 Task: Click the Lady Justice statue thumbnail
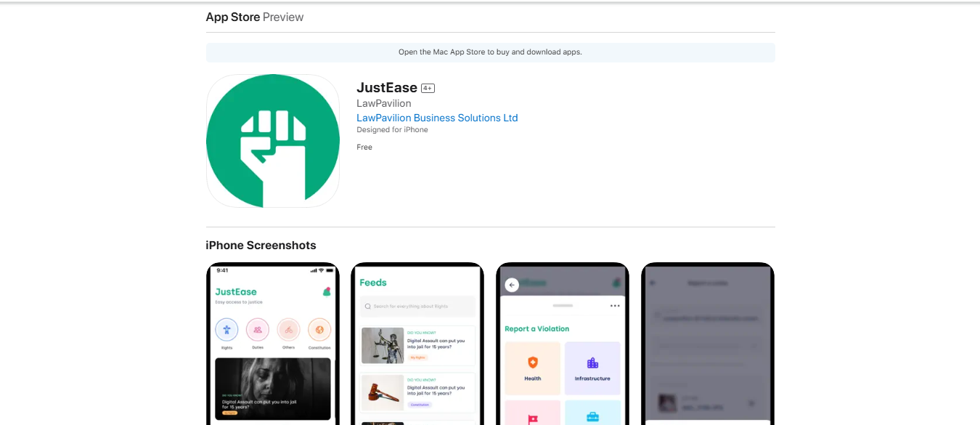[x=383, y=346]
